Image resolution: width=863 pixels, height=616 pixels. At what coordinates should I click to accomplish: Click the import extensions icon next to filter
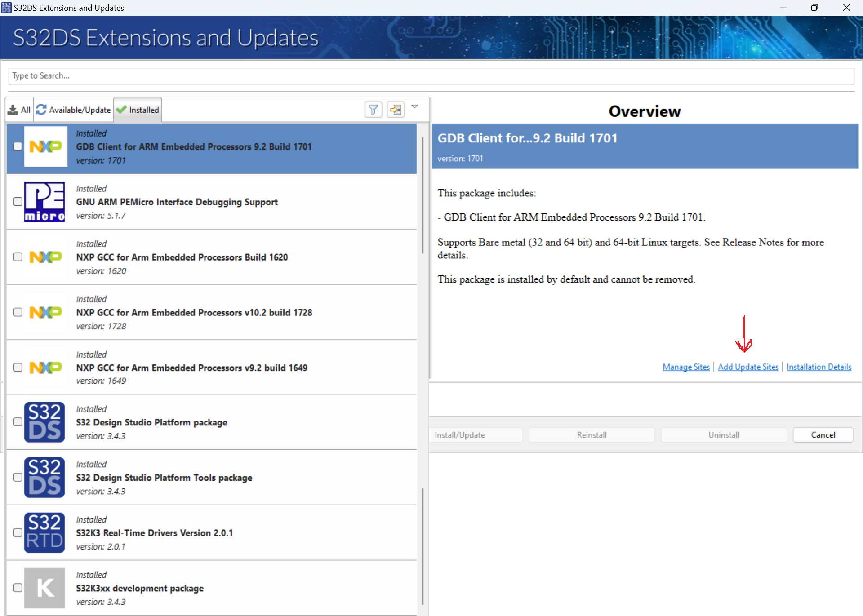[x=396, y=109]
